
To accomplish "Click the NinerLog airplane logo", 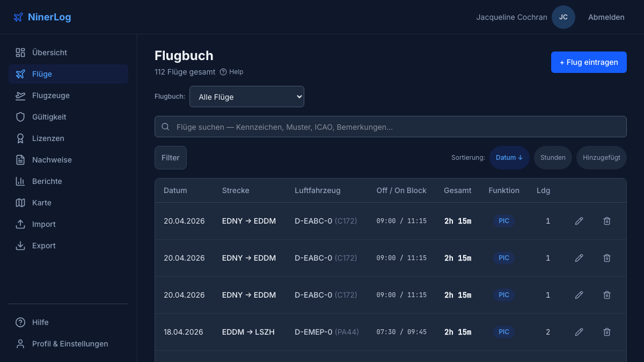I will pos(18,17).
